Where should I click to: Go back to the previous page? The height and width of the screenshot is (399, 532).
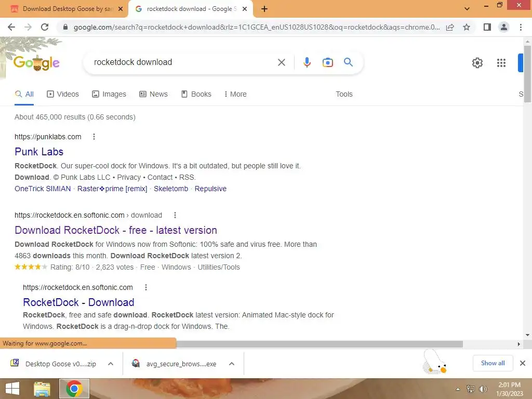[x=11, y=27]
